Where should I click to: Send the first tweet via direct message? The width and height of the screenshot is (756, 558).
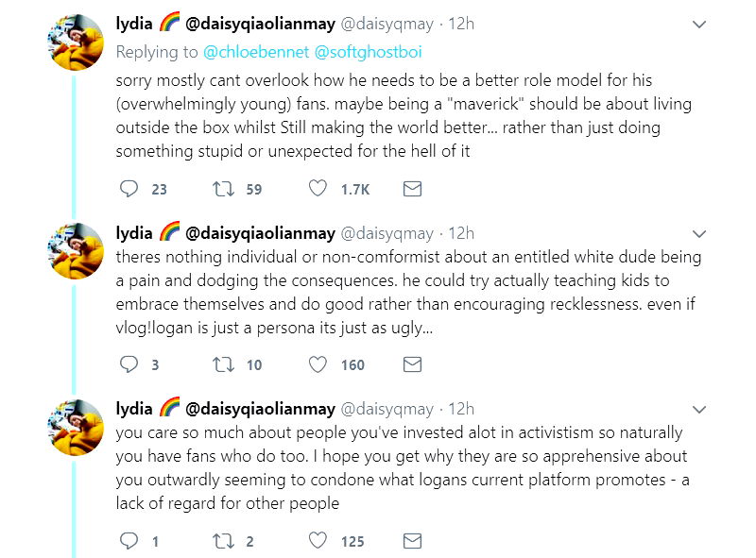[412, 189]
